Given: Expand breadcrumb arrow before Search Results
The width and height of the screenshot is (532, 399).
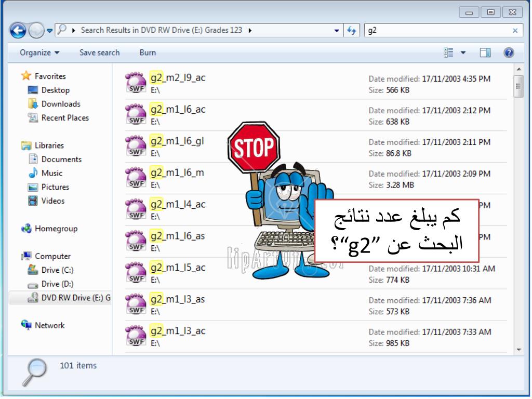Looking at the screenshot, I should coord(73,31).
